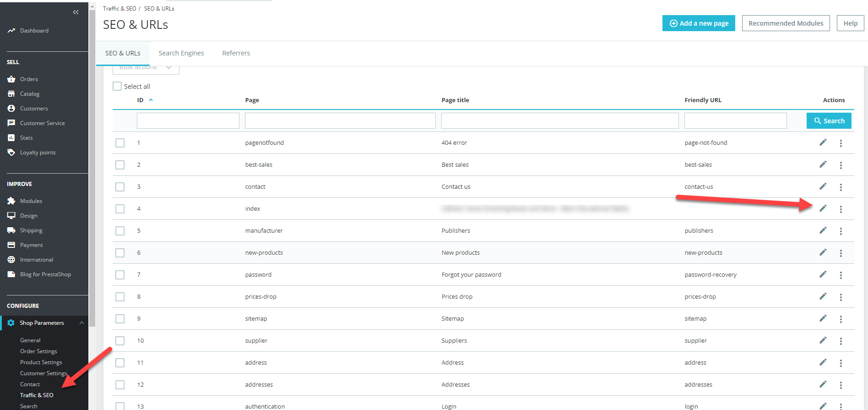Check the password row checkbox

click(x=120, y=275)
